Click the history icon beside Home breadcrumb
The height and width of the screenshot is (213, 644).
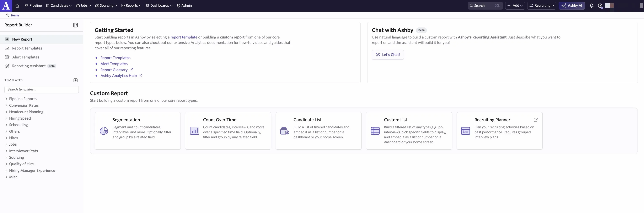[7, 15]
